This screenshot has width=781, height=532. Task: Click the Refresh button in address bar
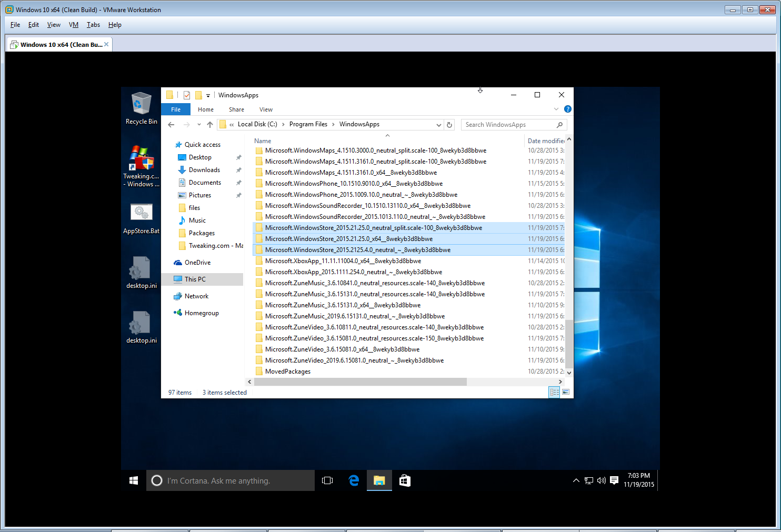point(449,125)
